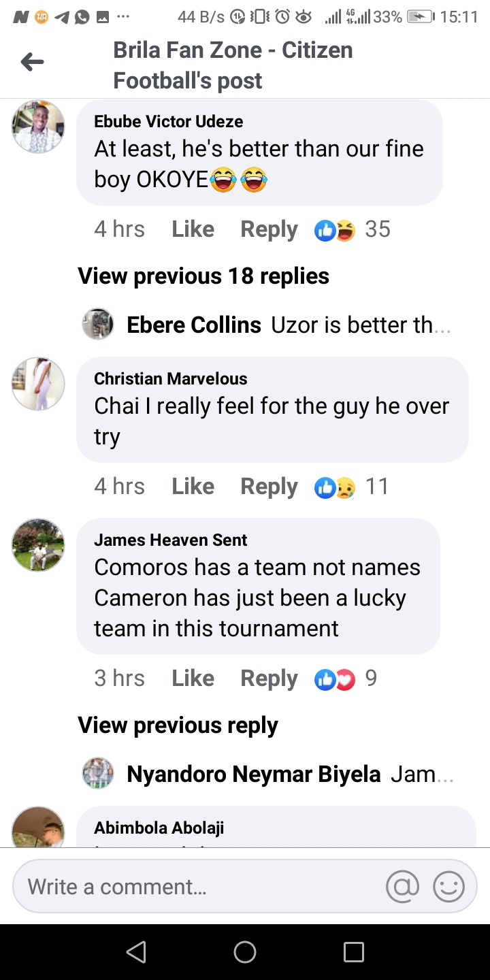Tap the Android home circle button
This screenshot has height=980, width=490.
click(x=245, y=951)
